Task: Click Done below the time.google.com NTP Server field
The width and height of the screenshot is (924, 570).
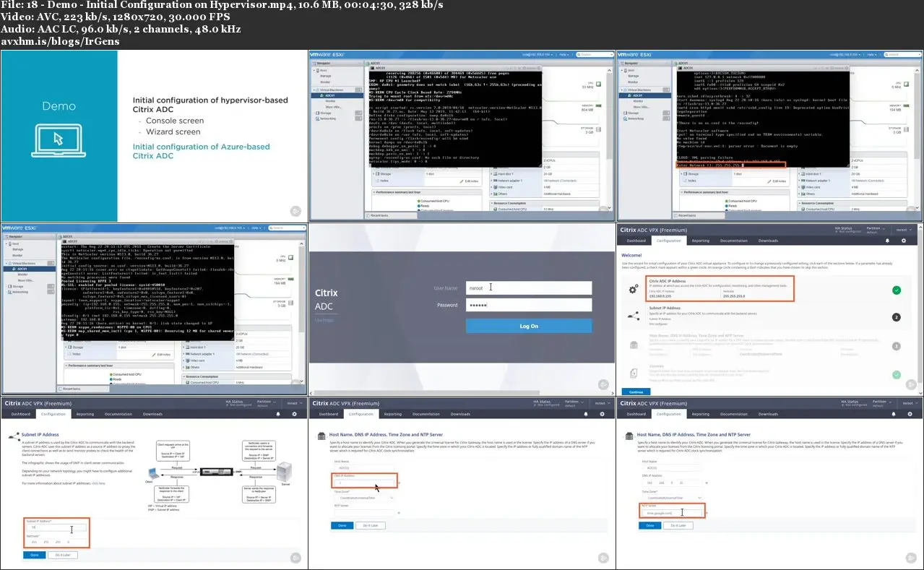Action: (x=649, y=525)
